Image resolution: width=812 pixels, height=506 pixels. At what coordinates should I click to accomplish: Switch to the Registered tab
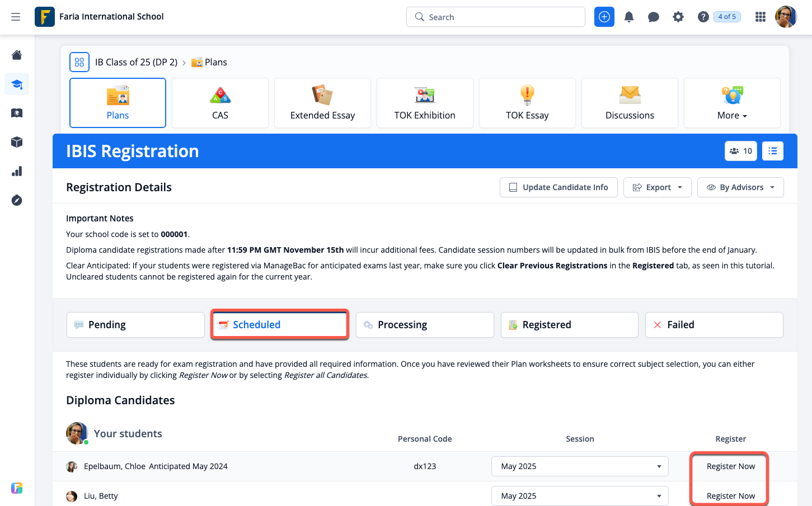(x=569, y=325)
